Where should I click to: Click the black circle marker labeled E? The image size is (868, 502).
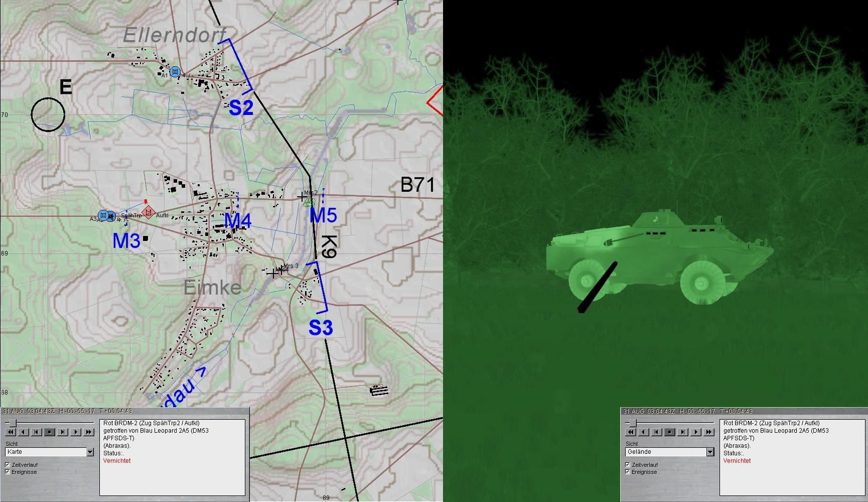[x=48, y=114]
